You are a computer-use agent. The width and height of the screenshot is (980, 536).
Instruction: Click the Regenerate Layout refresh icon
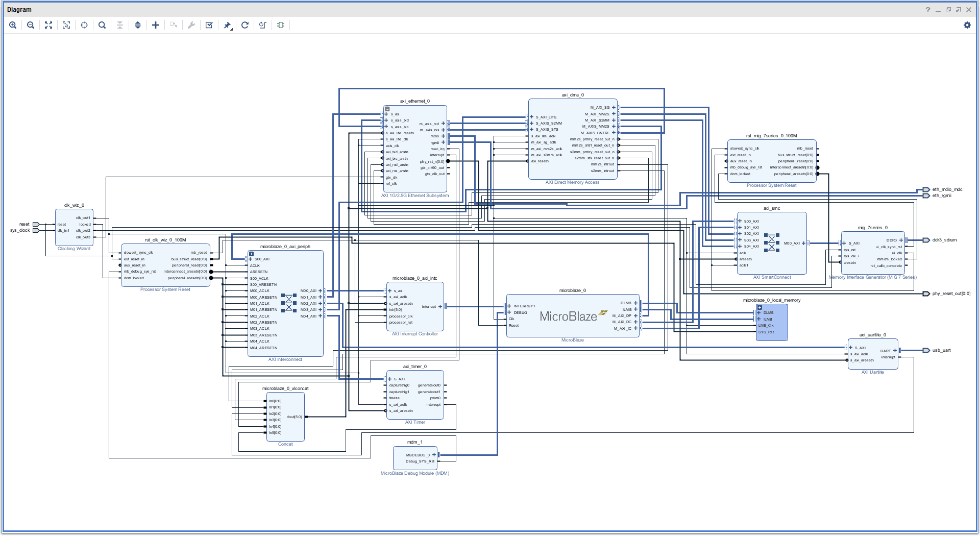(245, 25)
